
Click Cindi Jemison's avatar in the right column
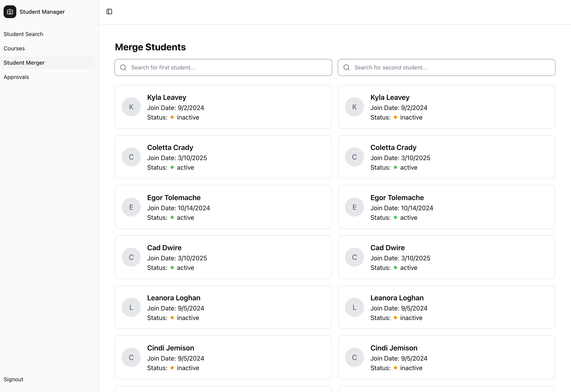click(x=354, y=357)
